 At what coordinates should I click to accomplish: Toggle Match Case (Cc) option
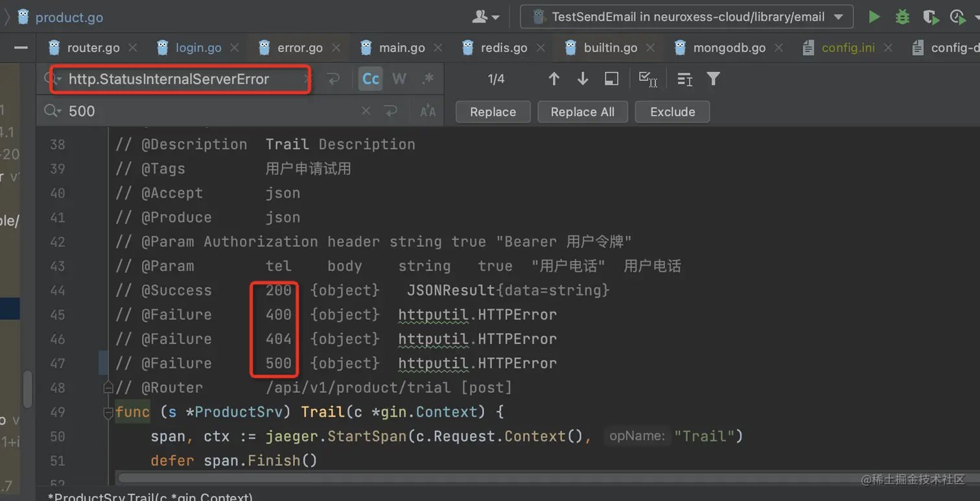pyautogui.click(x=371, y=79)
